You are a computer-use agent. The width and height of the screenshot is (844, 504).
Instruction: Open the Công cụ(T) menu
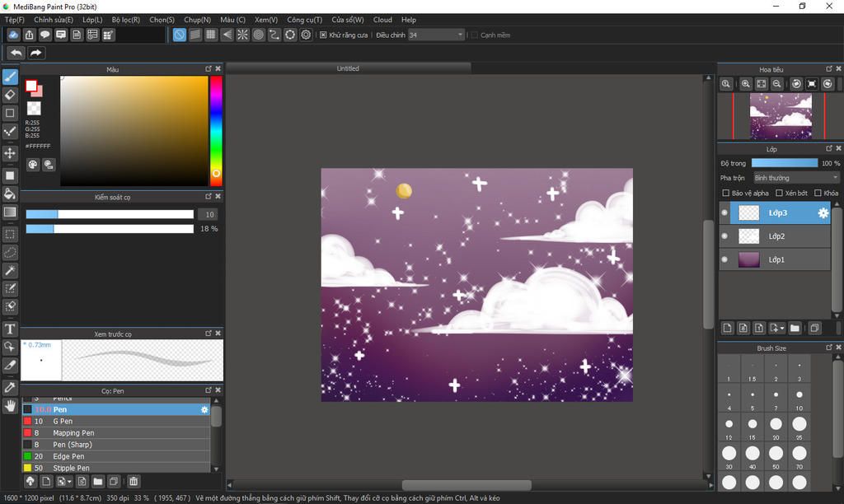pyautogui.click(x=305, y=20)
